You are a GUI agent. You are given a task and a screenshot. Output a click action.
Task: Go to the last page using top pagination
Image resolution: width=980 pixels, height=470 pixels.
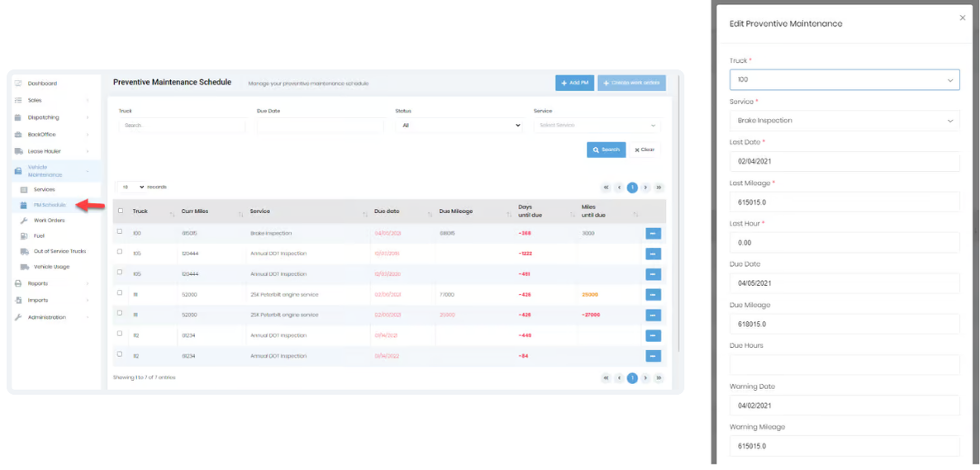pos(659,188)
